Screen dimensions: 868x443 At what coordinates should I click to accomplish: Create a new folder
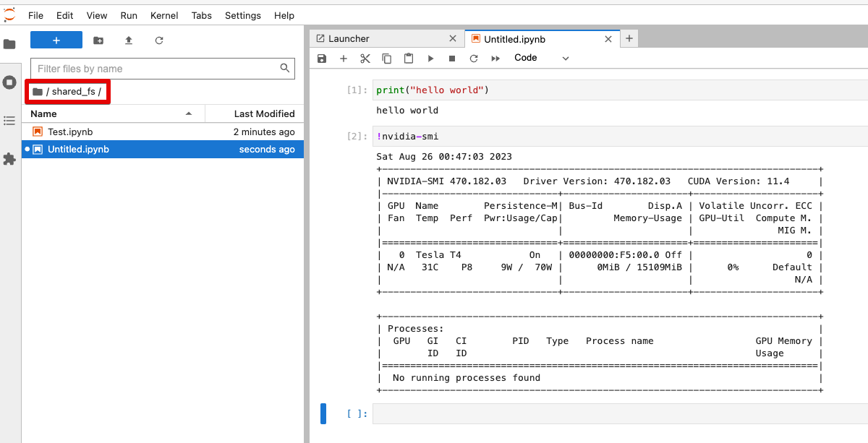(x=98, y=40)
